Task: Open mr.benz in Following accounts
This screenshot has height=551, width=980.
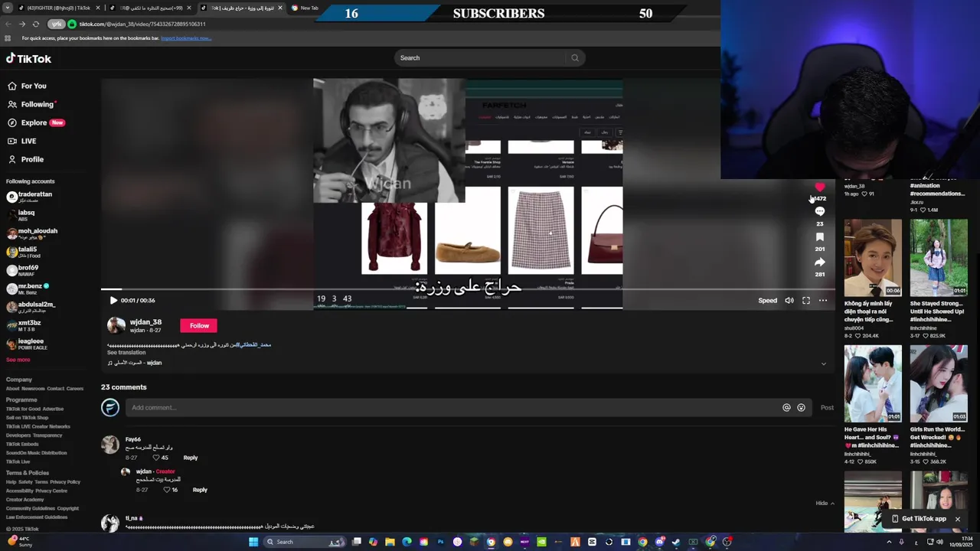Action: [28, 289]
